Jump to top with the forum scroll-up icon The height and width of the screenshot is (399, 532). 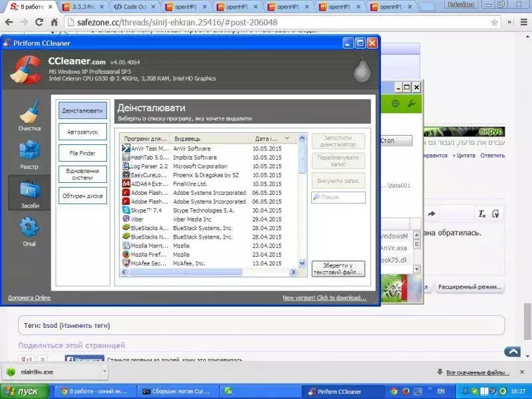click(512, 352)
